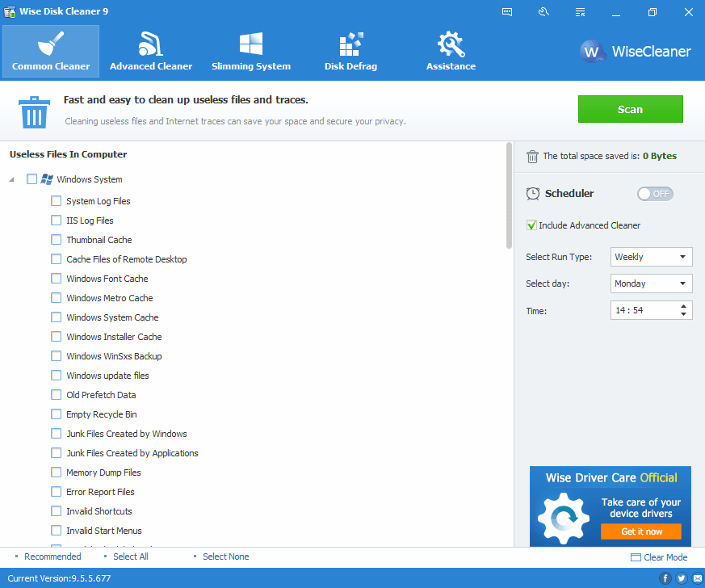Check Memory Dump Files
The height and width of the screenshot is (588, 705).
(57, 472)
